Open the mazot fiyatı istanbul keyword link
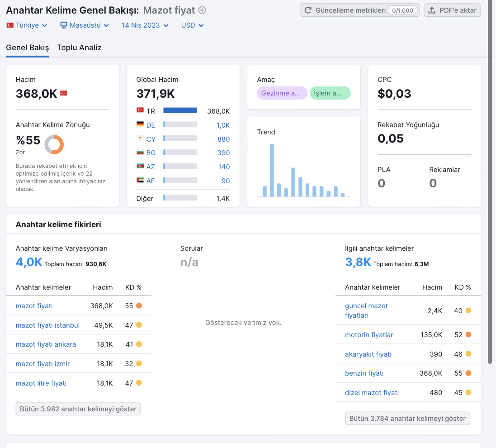The height and width of the screenshot is (448, 496). (x=48, y=325)
